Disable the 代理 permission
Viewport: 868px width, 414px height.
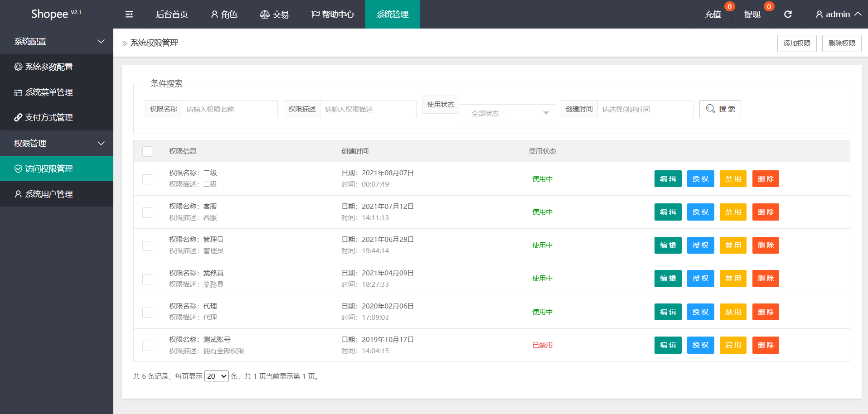pyautogui.click(x=733, y=312)
